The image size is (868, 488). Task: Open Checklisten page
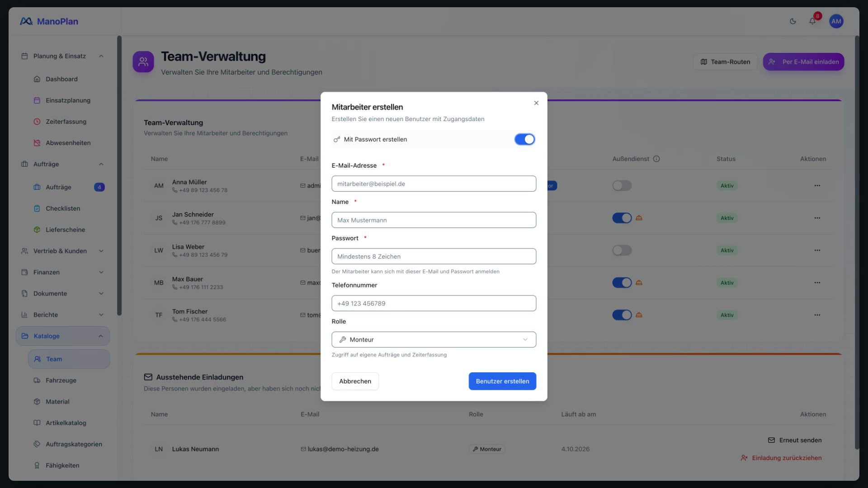[69, 208]
